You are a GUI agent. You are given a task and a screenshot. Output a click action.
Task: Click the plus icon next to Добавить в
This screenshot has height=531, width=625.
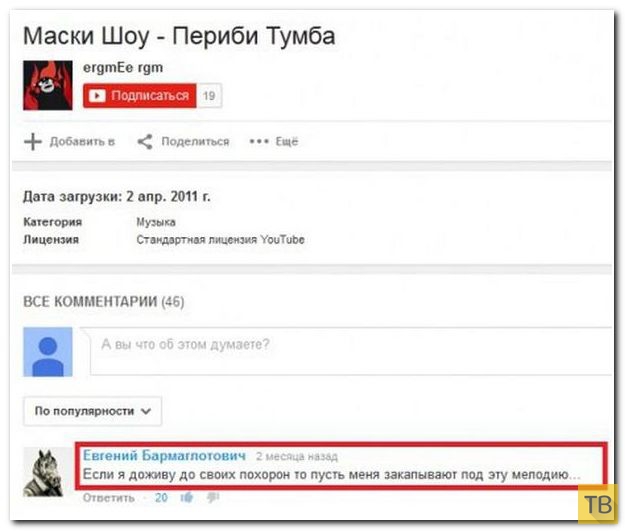click(33, 142)
